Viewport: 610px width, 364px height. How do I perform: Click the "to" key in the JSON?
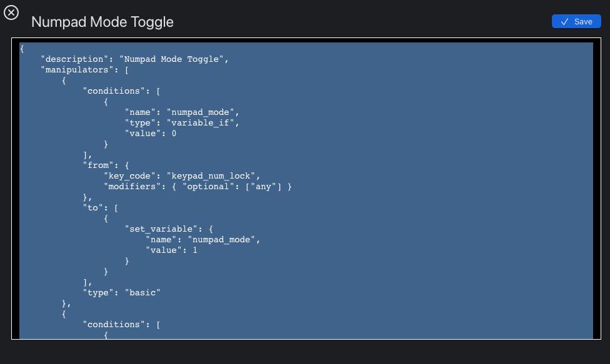pyautogui.click(x=93, y=208)
